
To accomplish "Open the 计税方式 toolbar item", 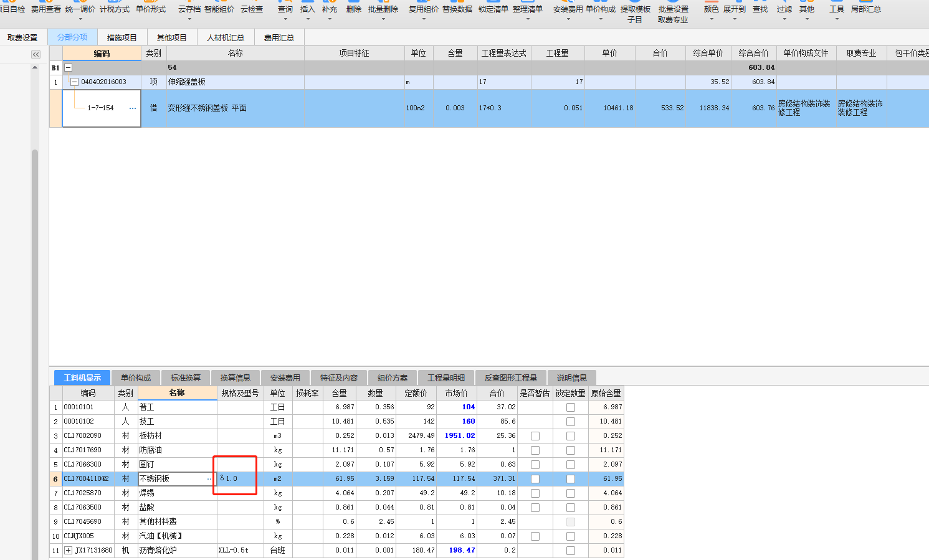I will (115, 9).
